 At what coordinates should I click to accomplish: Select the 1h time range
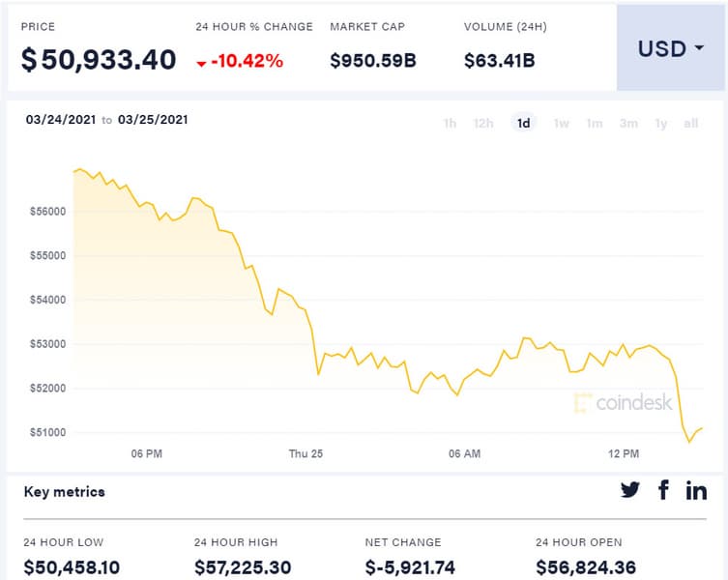click(450, 123)
